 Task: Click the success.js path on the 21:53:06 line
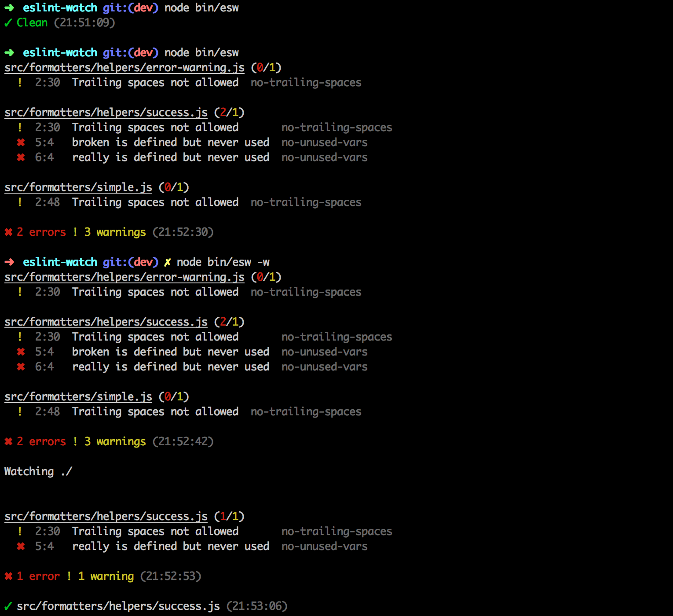pos(118,606)
